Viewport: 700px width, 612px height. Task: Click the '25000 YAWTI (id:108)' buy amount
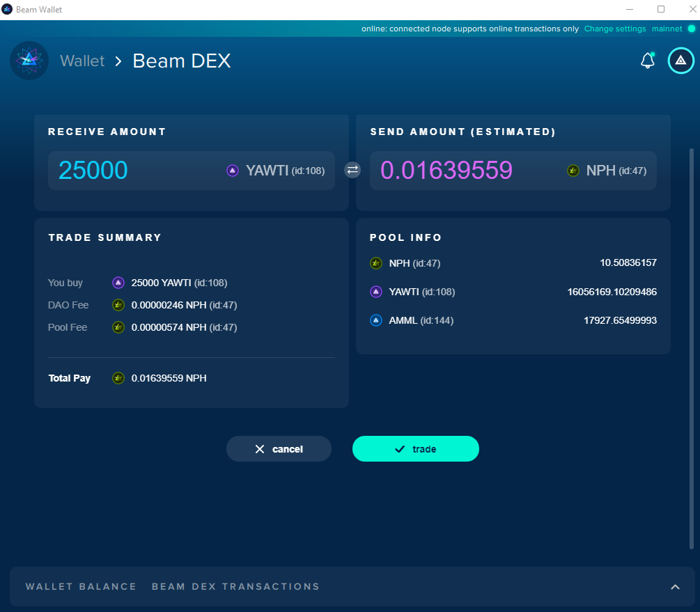(x=179, y=283)
